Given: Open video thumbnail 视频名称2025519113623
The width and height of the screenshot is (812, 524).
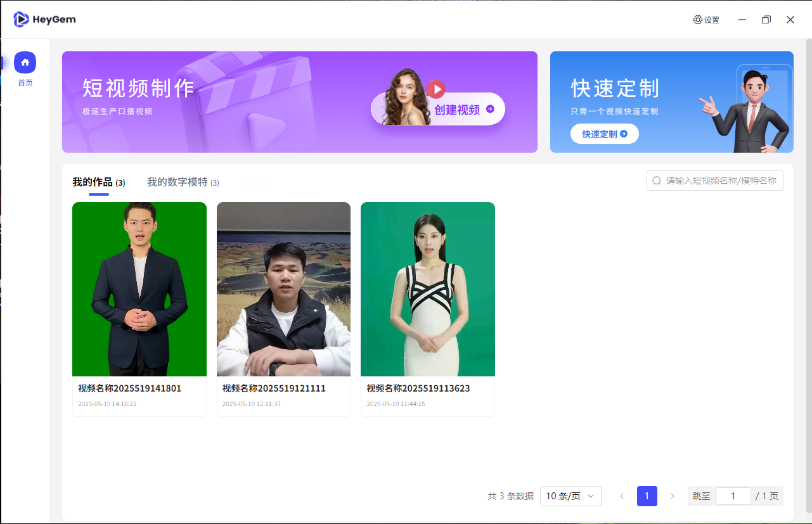Looking at the screenshot, I should [x=428, y=289].
